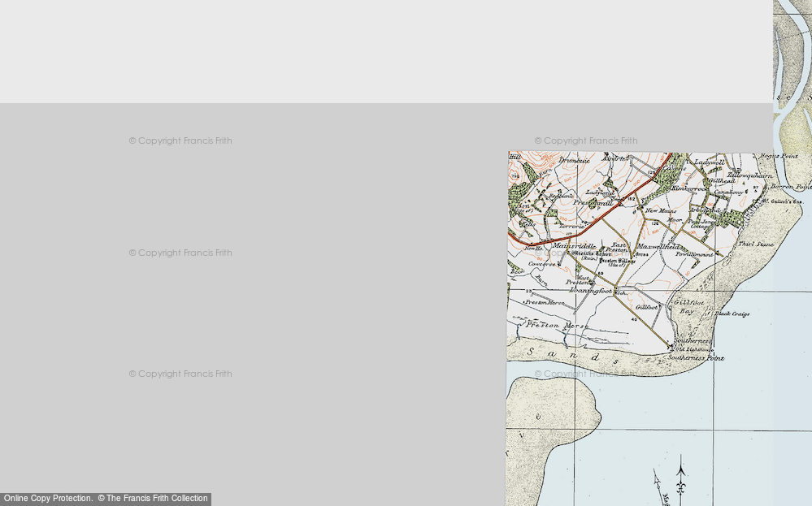Click the Hogus Point label
This screenshot has width=812, height=506.
(779, 156)
